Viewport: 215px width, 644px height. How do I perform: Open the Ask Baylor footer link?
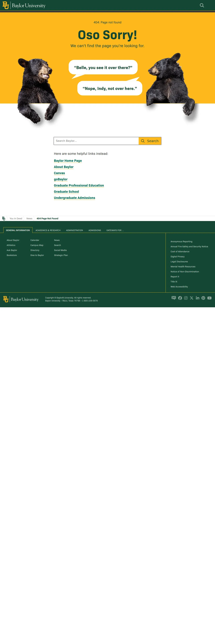[x=12, y=250]
